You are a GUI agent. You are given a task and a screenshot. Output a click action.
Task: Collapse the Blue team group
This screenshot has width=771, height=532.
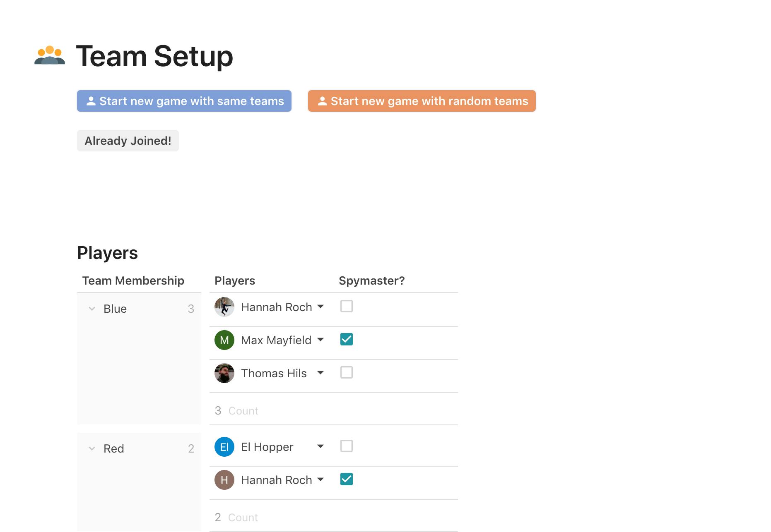tap(92, 309)
